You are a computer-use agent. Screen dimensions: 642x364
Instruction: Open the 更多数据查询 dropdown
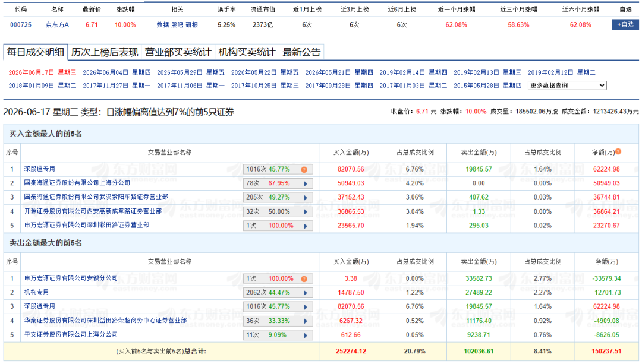pyautogui.click(x=567, y=86)
